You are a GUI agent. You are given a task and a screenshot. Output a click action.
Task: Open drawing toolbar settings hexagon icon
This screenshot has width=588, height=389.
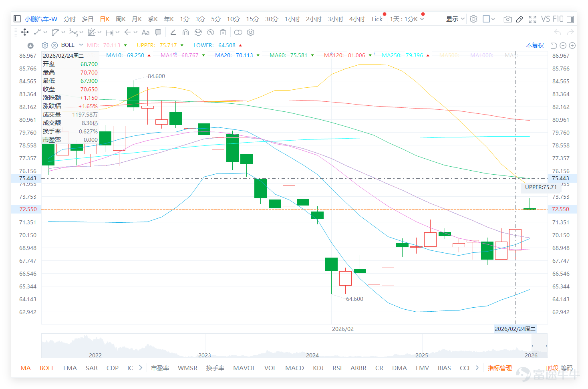click(x=251, y=32)
